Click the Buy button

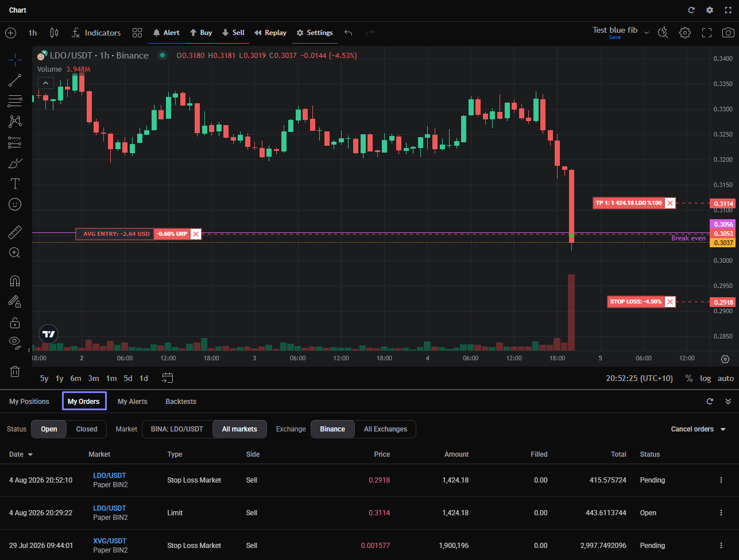click(x=201, y=33)
